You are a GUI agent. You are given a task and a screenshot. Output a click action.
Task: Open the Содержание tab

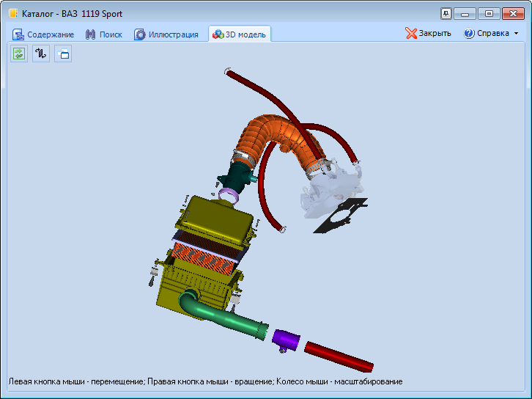pyautogui.click(x=43, y=34)
